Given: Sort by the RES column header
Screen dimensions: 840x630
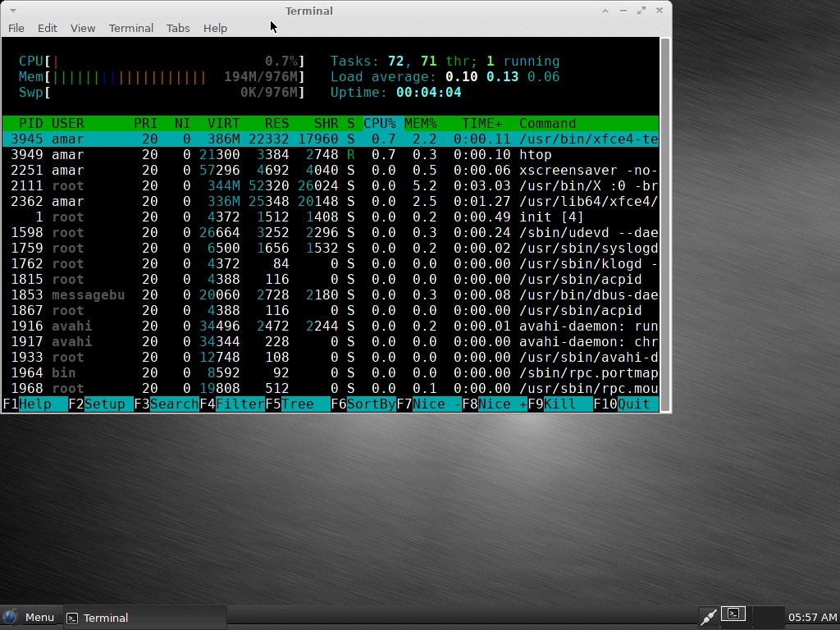Looking at the screenshot, I should pos(276,124).
